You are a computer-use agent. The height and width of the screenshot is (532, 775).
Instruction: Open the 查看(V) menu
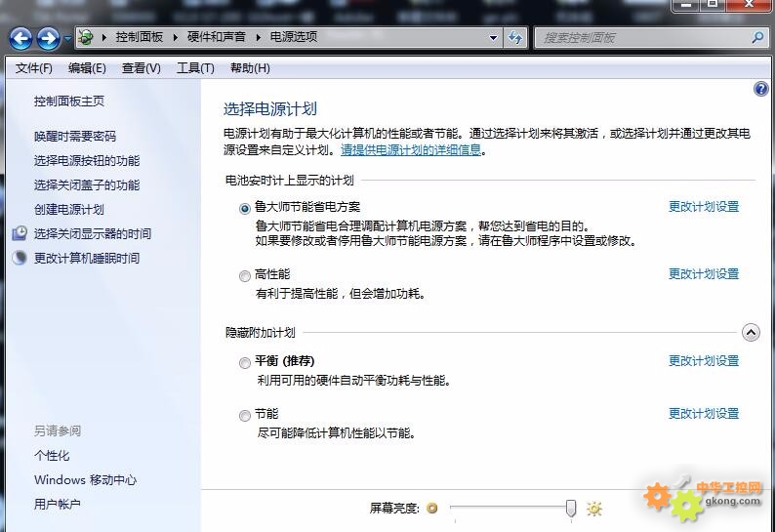142,68
